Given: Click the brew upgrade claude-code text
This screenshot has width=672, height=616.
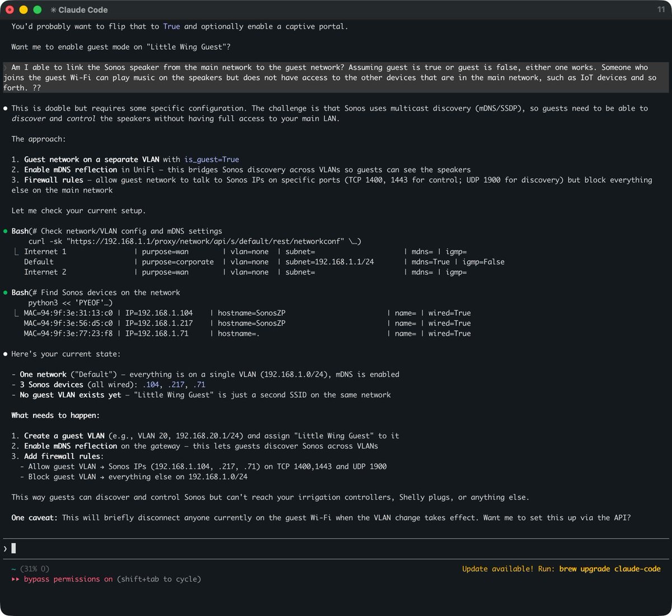Looking at the screenshot, I should [x=610, y=569].
